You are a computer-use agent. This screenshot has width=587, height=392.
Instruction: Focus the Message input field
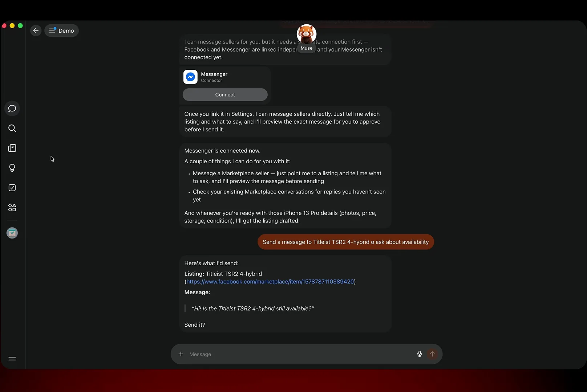(x=300, y=354)
